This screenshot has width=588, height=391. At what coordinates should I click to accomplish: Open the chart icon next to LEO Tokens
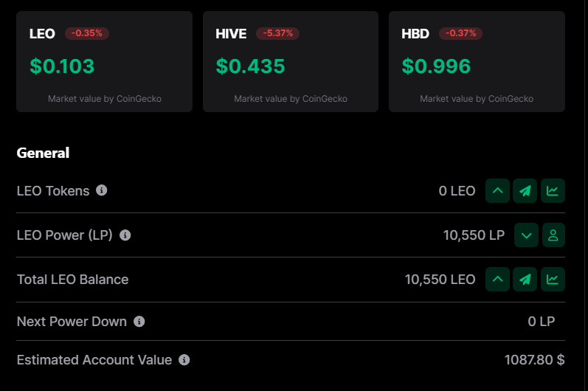pyautogui.click(x=553, y=191)
